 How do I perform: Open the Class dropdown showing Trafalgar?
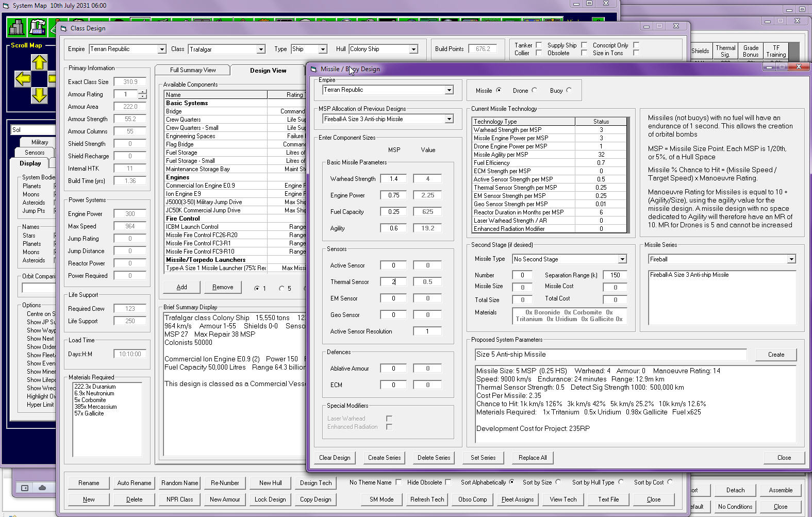261,49
